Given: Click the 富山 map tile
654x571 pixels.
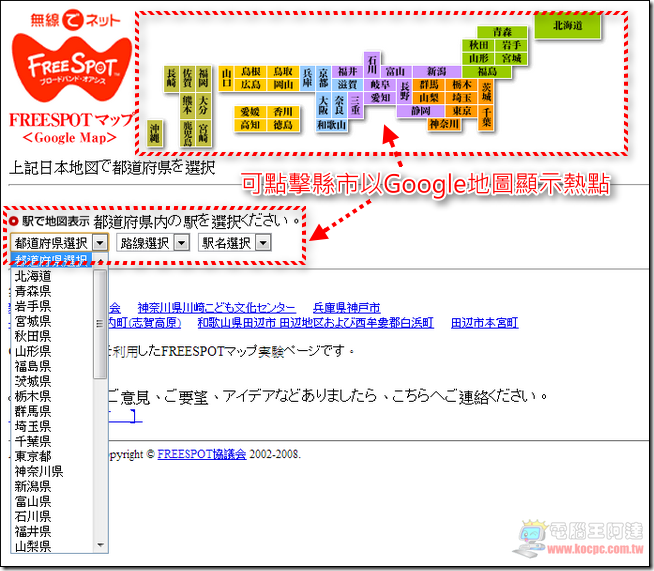Looking at the screenshot, I should pos(395,71).
